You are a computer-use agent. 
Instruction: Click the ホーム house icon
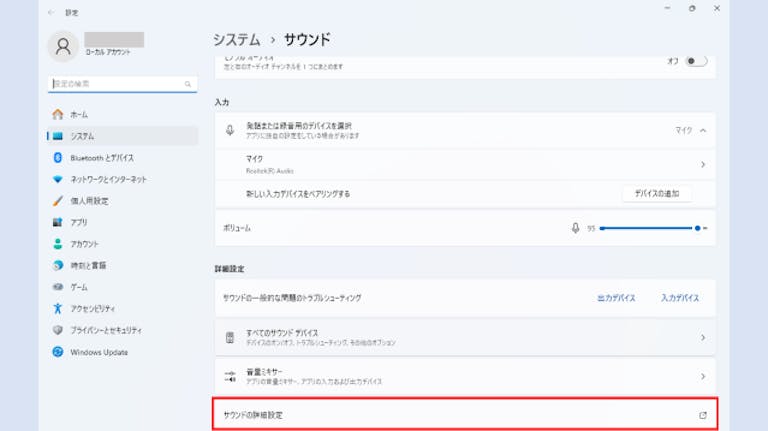point(58,115)
